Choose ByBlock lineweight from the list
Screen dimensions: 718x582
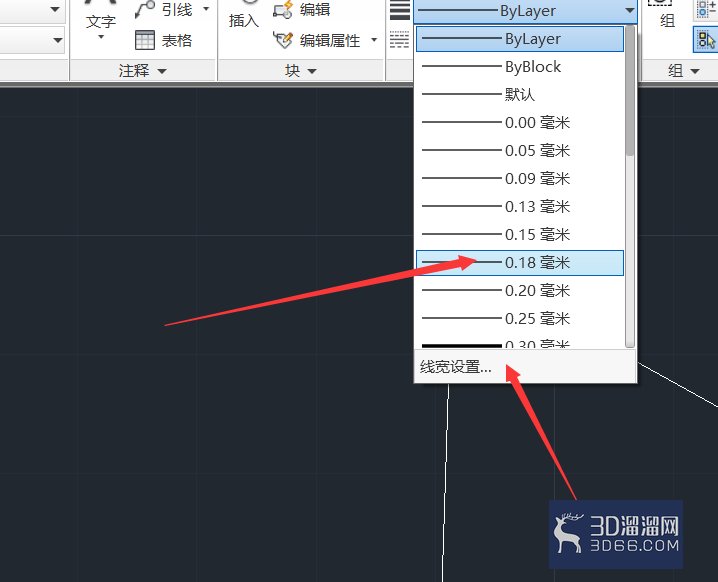[520, 67]
